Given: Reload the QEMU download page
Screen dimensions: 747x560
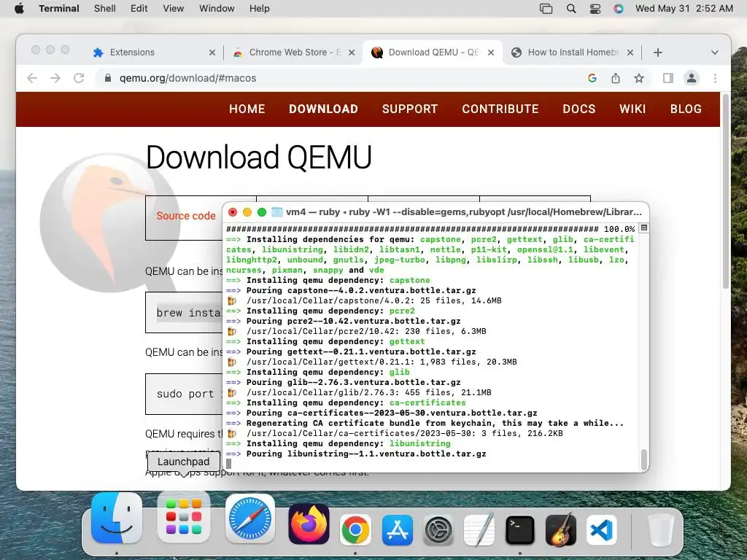Looking at the screenshot, I should tap(79, 78).
